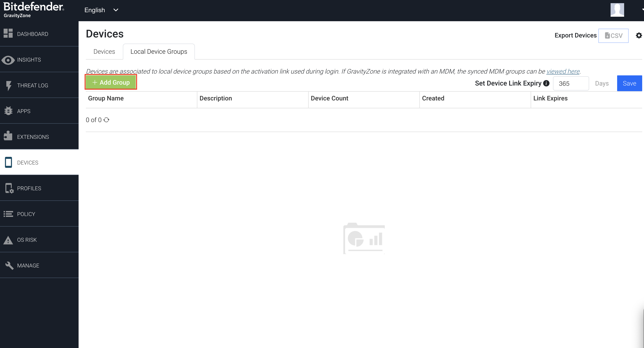This screenshot has width=644, height=348.
Task: Navigate to MANAGE in sidebar
Action: [x=39, y=265]
